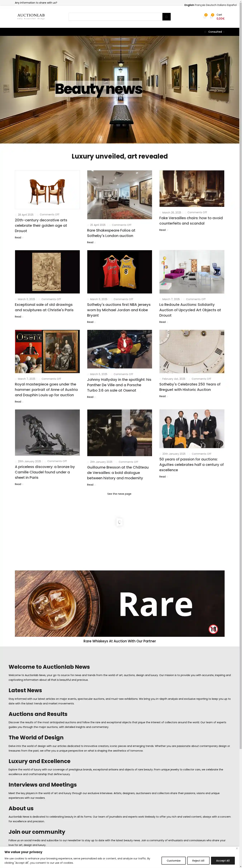Viewport: 242px width, 868px height.
Task: Close the cookie banner with the X
Action: pyautogui.click(x=237, y=848)
